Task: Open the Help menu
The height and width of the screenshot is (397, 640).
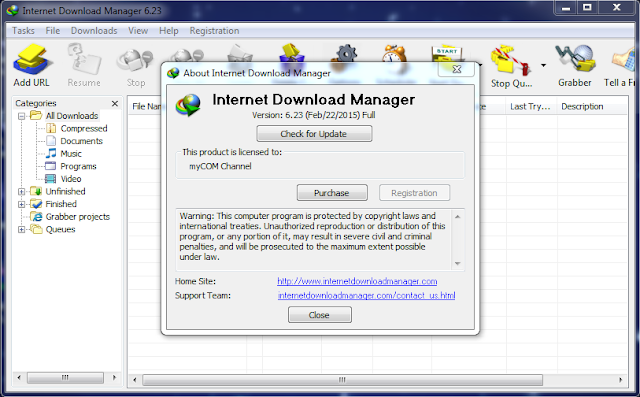Action: [169, 31]
